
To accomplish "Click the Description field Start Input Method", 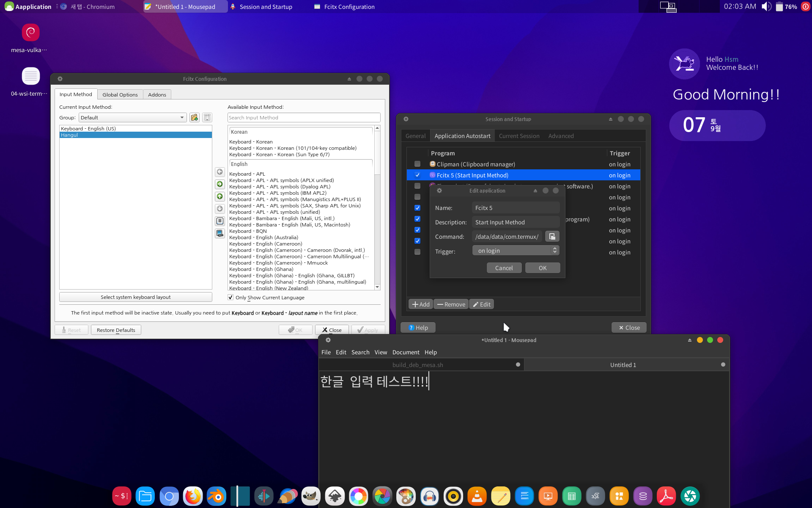I will click(x=516, y=222).
